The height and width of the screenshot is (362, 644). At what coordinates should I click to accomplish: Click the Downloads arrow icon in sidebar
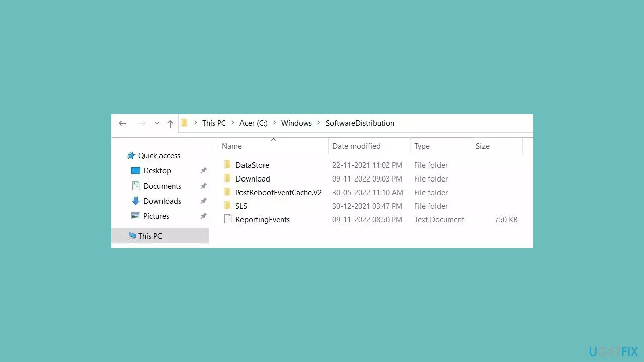pyautogui.click(x=136, y=201)
